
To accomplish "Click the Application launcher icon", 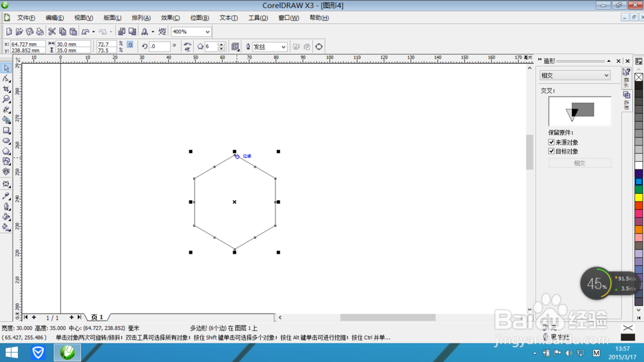I will point(144,32).
